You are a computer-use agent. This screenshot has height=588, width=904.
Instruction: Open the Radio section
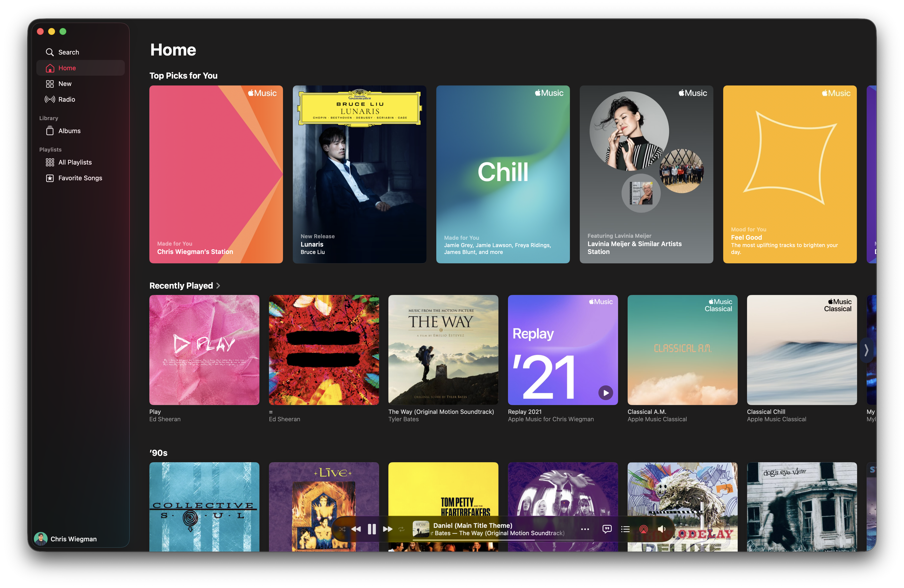tap(80, 99)
